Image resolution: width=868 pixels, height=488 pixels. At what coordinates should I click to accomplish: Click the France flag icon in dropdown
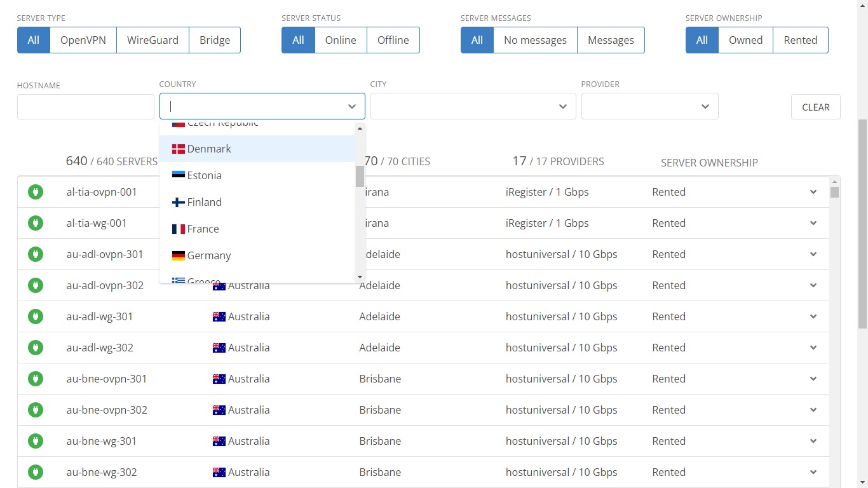179,229
